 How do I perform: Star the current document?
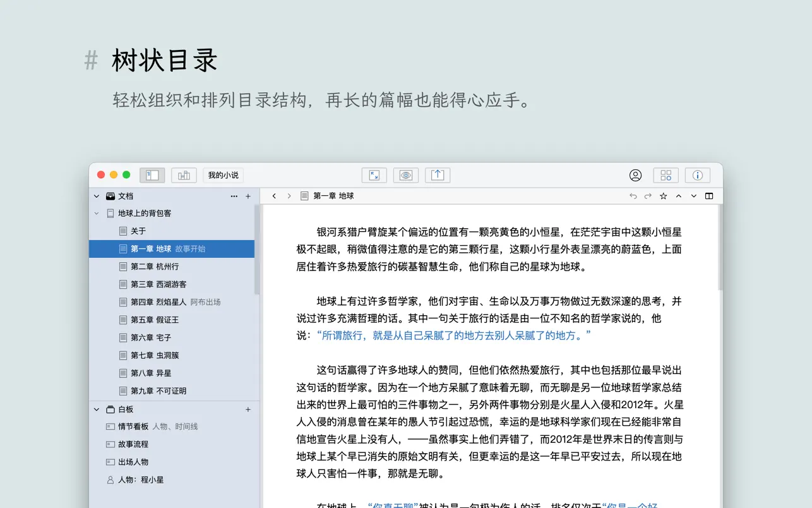click(663, 196)
